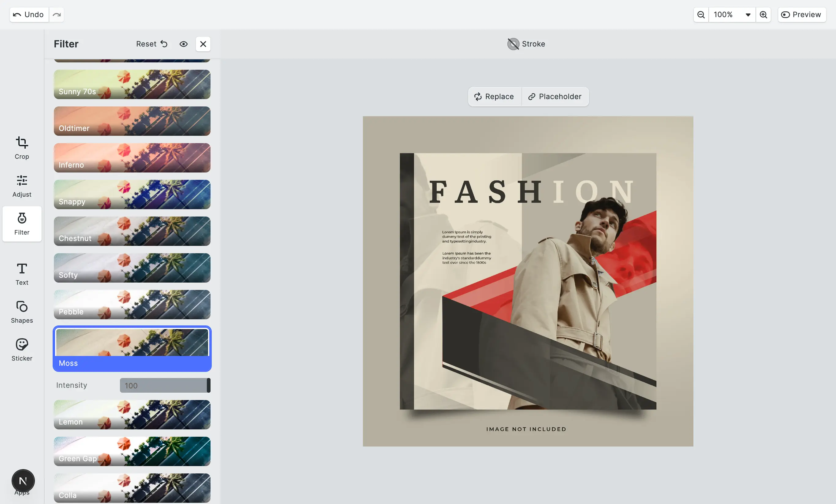Open the Crop tool
The image size is (836, 504).
[x=22, y=147]
